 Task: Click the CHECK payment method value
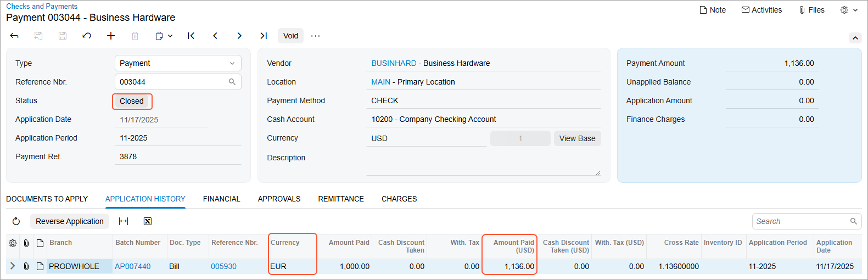(x=385, y=100)
